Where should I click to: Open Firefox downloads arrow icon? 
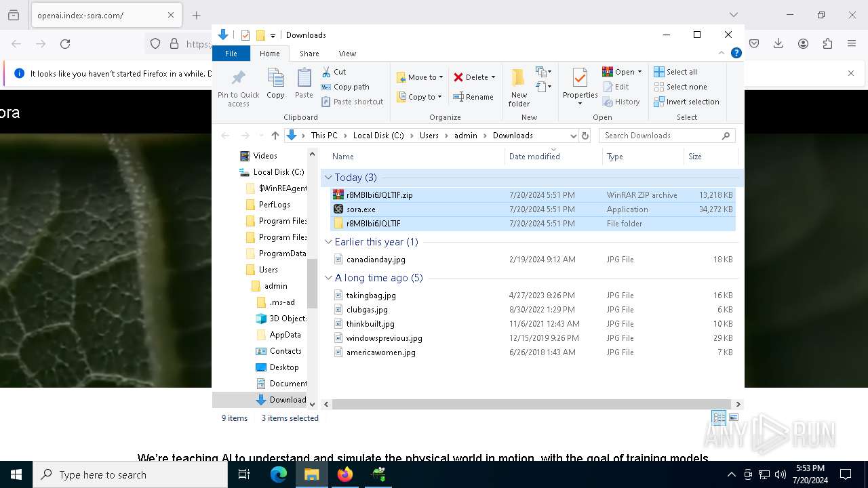click(778, 43)
